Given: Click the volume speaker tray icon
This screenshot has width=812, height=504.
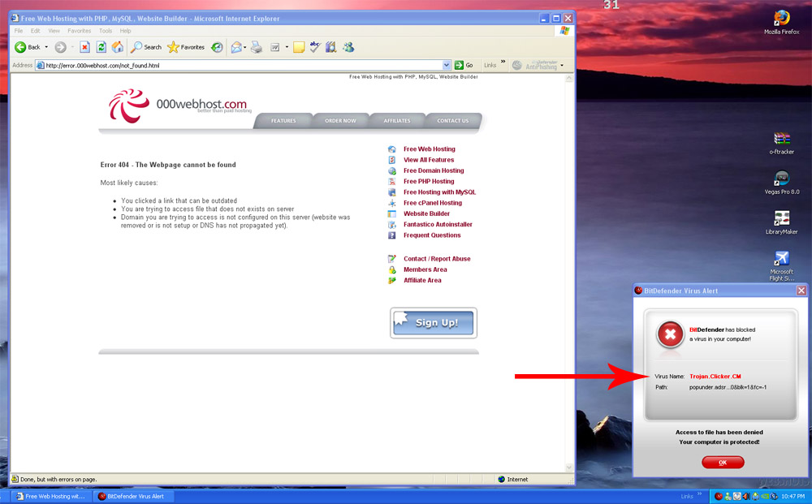Looking at the screenshot, I should tap(746, 496).
